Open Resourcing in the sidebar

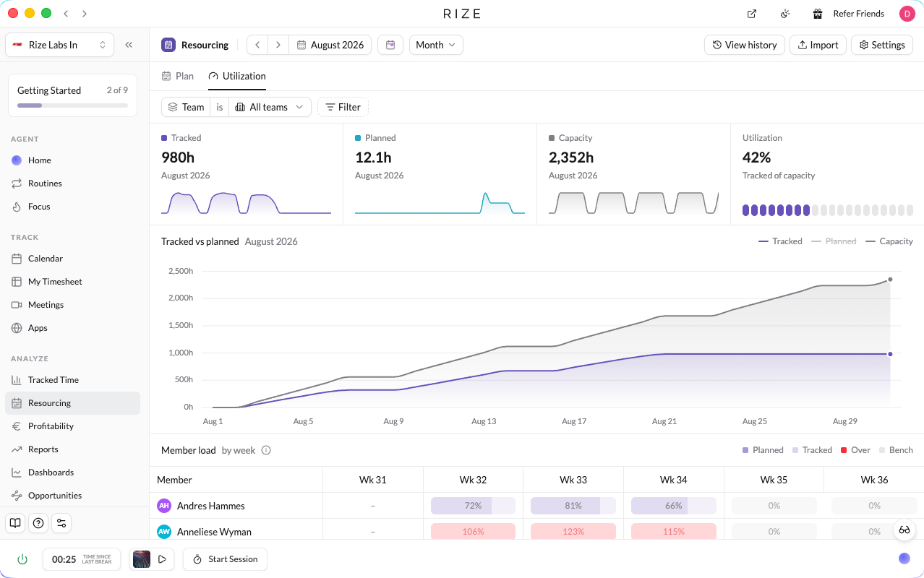pyautogui.click(x=72, y=403)
